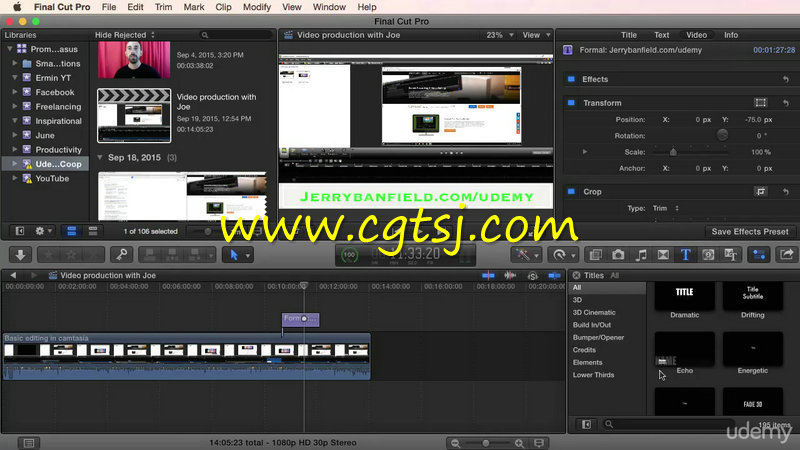Image resolution: width=800 pixels, height=450 pixels.
Task: Toggle the Effects enable checkbox
Action: [571, 79]
